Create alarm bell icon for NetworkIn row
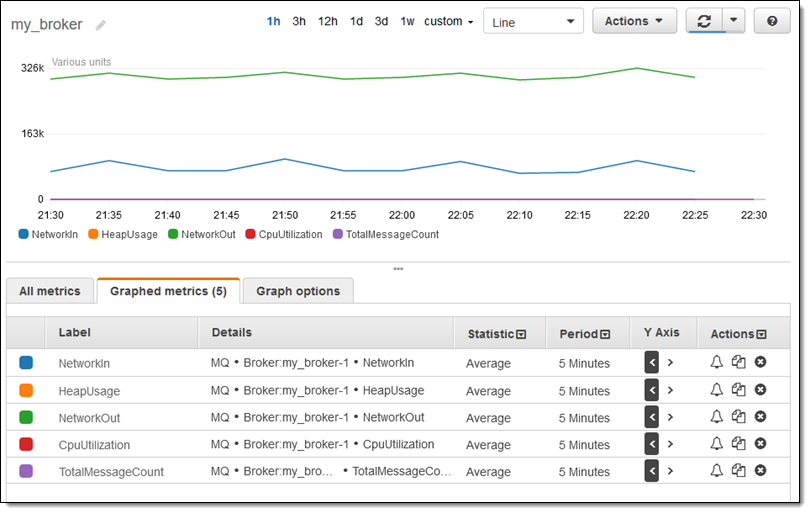 (x=716, y=362)
